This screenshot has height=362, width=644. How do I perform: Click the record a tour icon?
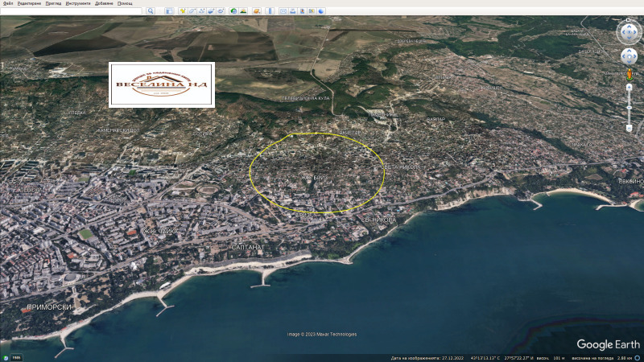(x=221, y=11)
